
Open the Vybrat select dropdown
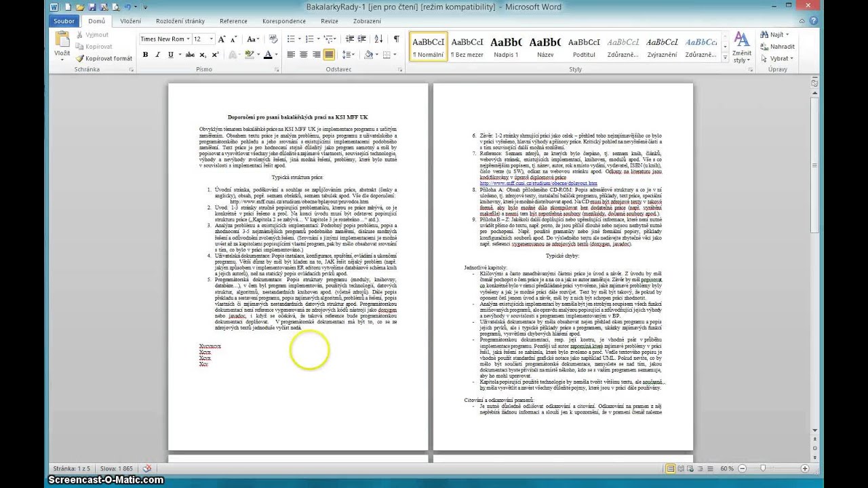coord(776,58)
